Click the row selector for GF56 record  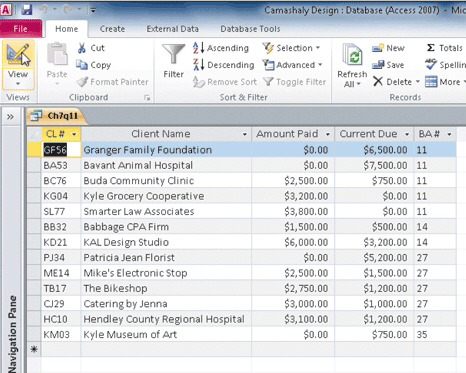(x=34, y=150)
